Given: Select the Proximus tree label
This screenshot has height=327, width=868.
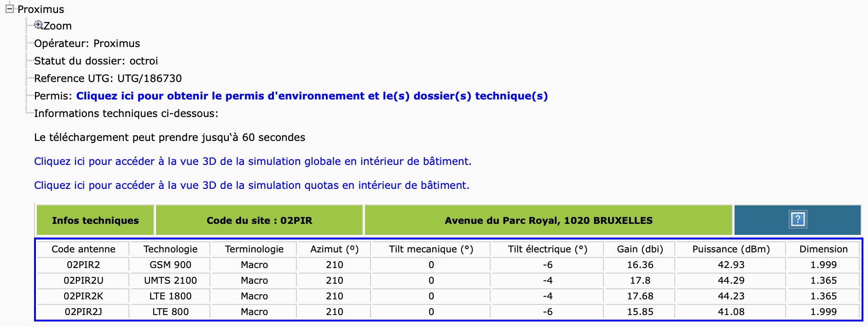Looking at the screenshot, I should coord(41,9).
